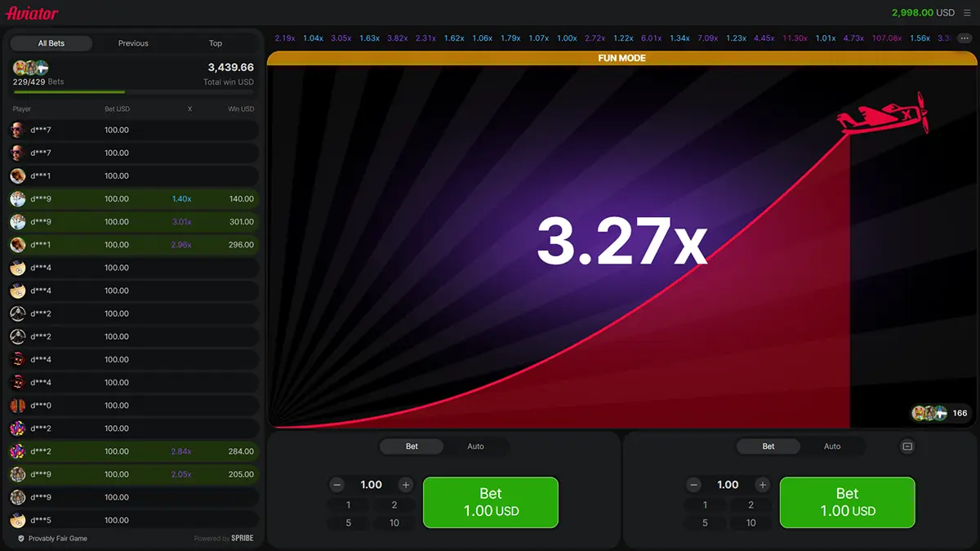
Task: Switch right panel to Auto mode
Action: [832, 447]
